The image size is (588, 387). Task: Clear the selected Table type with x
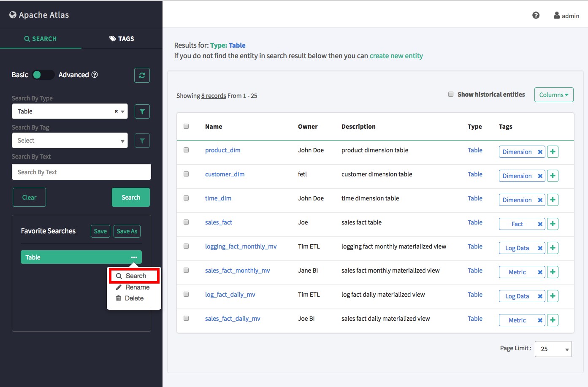pos(116,111)
